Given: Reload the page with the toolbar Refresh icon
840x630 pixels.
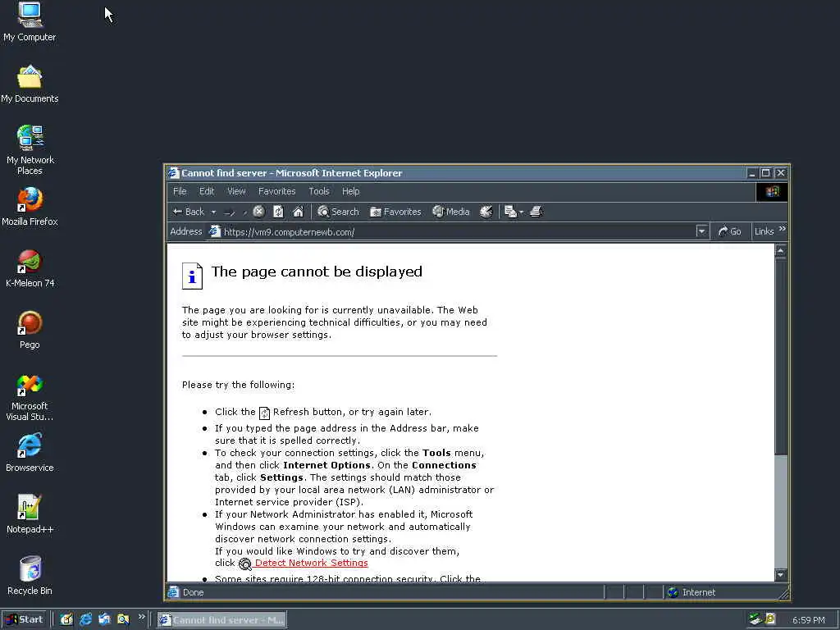Looking at the screenshot, I should click(279, 212).
